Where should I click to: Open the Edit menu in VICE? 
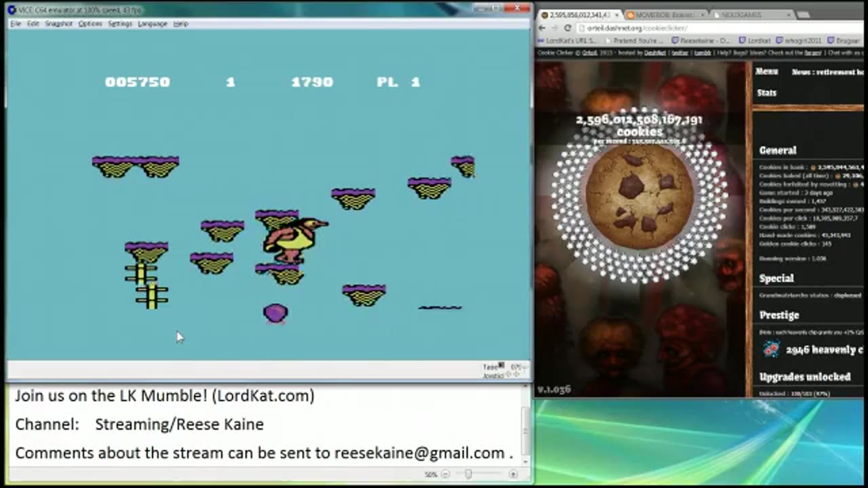tap(33, 24)
